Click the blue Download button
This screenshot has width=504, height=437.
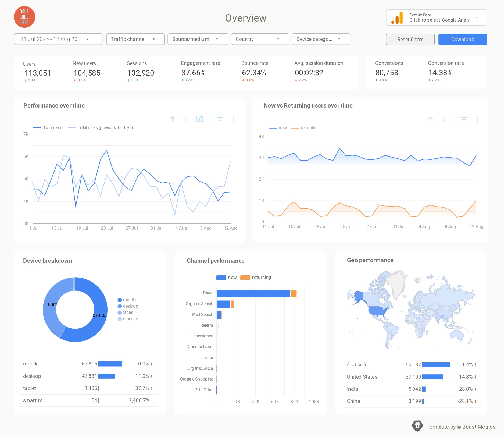pyautogui.click(x=463, y=40)
